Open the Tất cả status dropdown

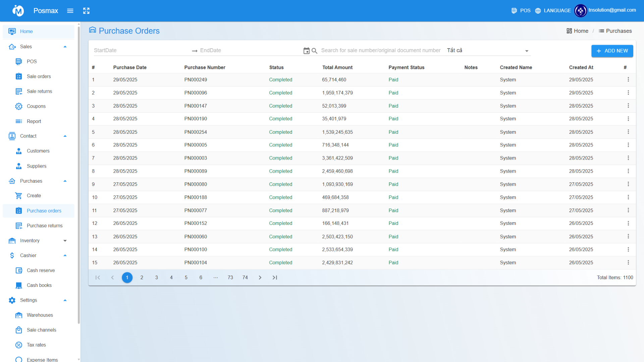(x=488, y=51)
